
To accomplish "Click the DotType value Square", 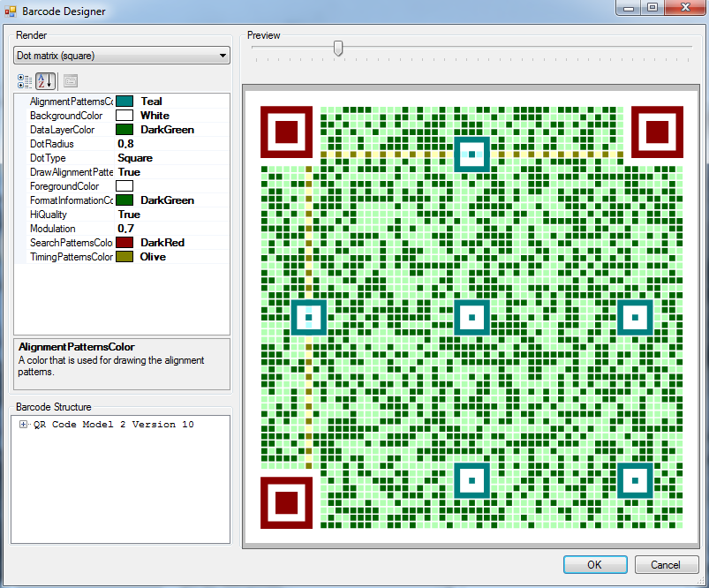I will click(135, 158).
